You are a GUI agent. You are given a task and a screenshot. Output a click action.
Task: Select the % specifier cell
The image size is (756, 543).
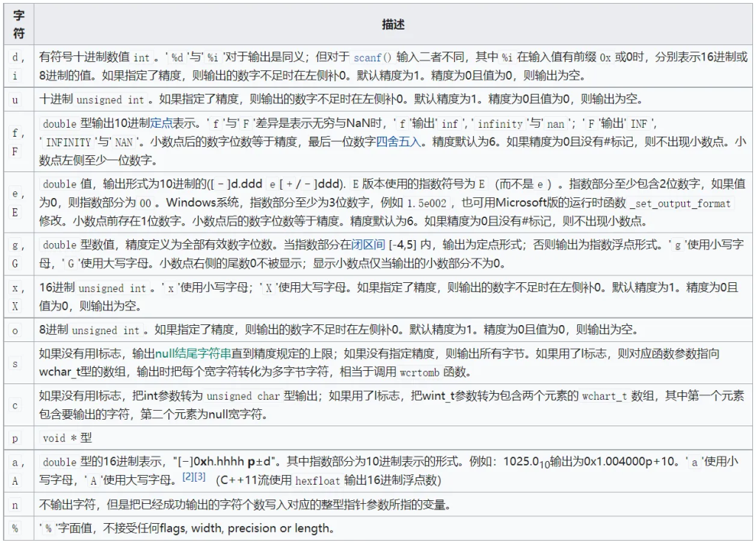18,529
